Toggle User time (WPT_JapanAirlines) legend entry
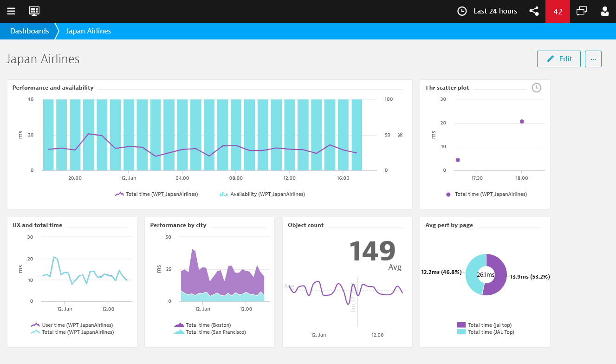Screen dimensions: 616x364 pos(72,325)
